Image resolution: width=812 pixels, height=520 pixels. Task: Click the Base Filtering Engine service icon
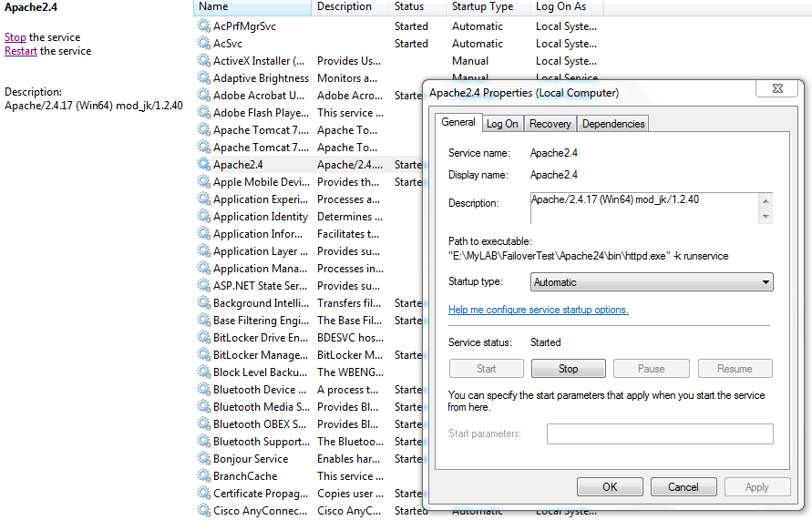203,320
